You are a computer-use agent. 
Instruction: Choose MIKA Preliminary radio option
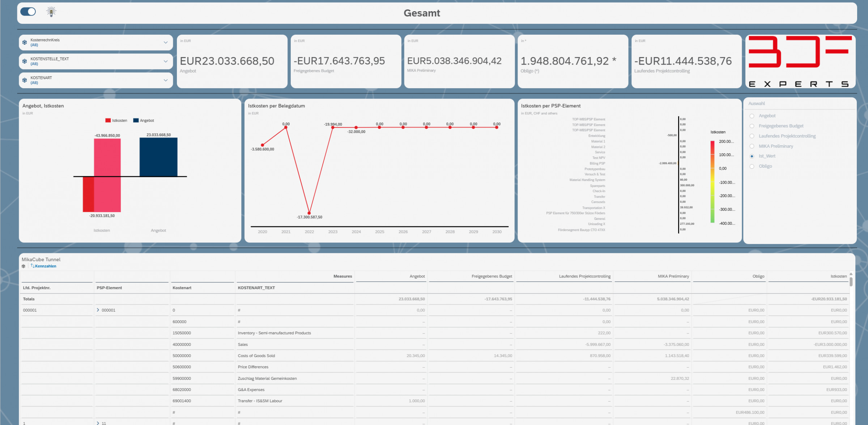(752, 146)
